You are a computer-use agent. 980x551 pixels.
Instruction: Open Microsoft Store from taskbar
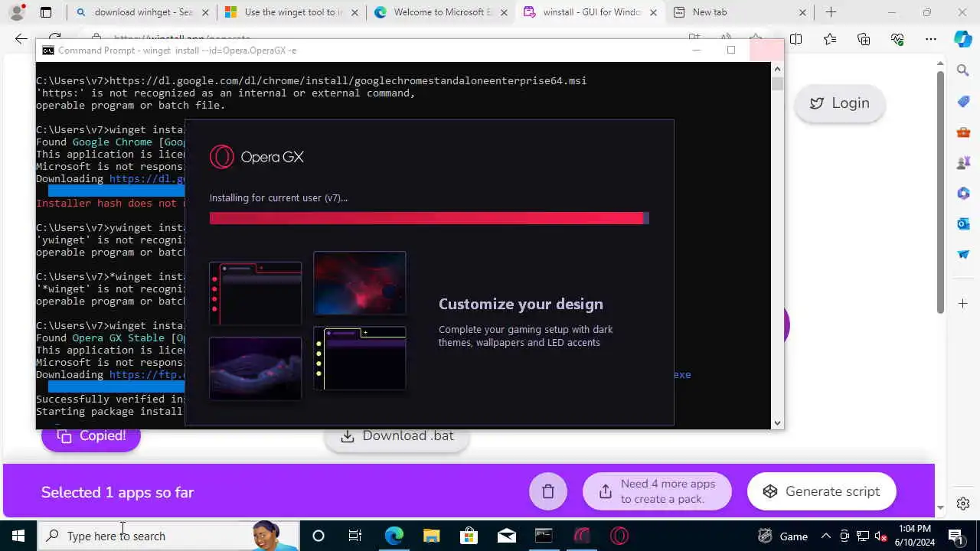tap(469, 536)
